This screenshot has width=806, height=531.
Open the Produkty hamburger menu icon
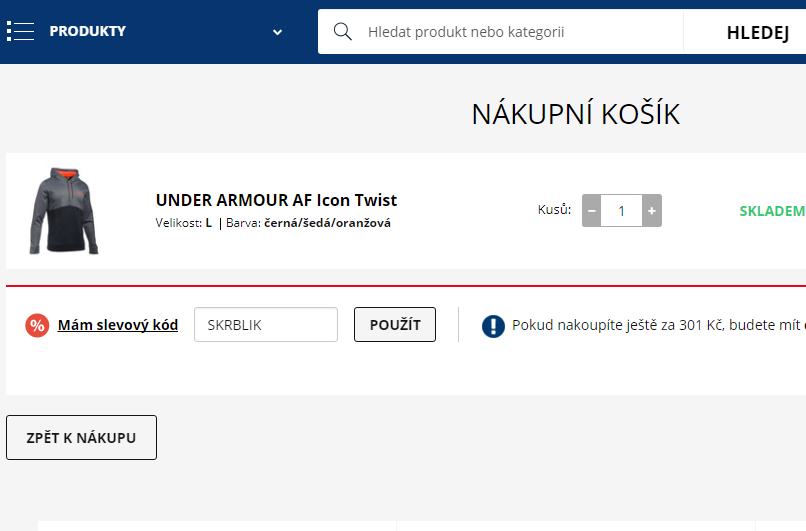(21, 31)
